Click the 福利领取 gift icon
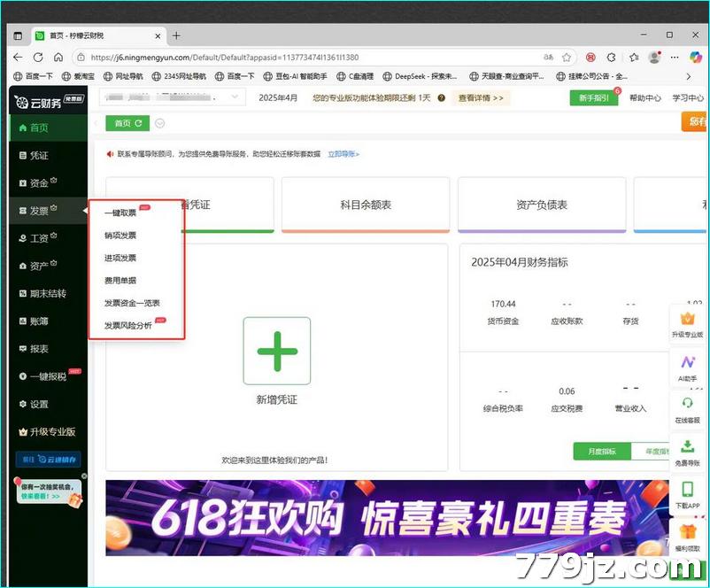 (687, 538)
